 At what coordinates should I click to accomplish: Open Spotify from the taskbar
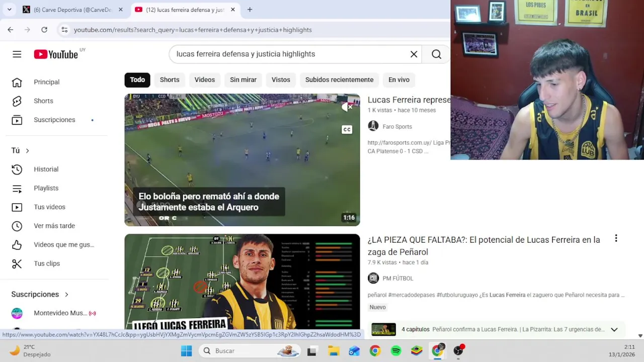396,351
